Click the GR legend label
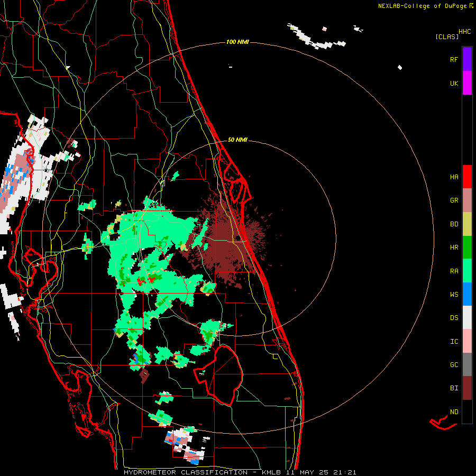The width and height of the screenshot is (476, 476). (x=454, y=200)
